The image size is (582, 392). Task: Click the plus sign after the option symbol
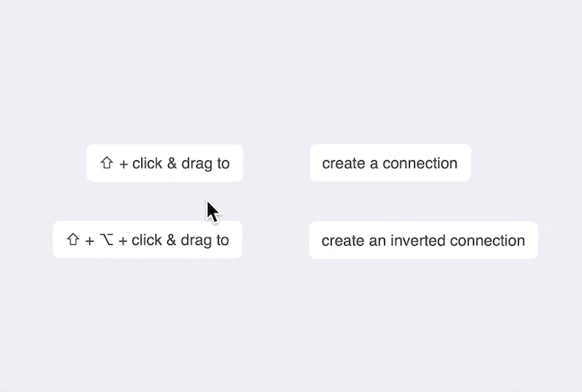pos(122,241)
